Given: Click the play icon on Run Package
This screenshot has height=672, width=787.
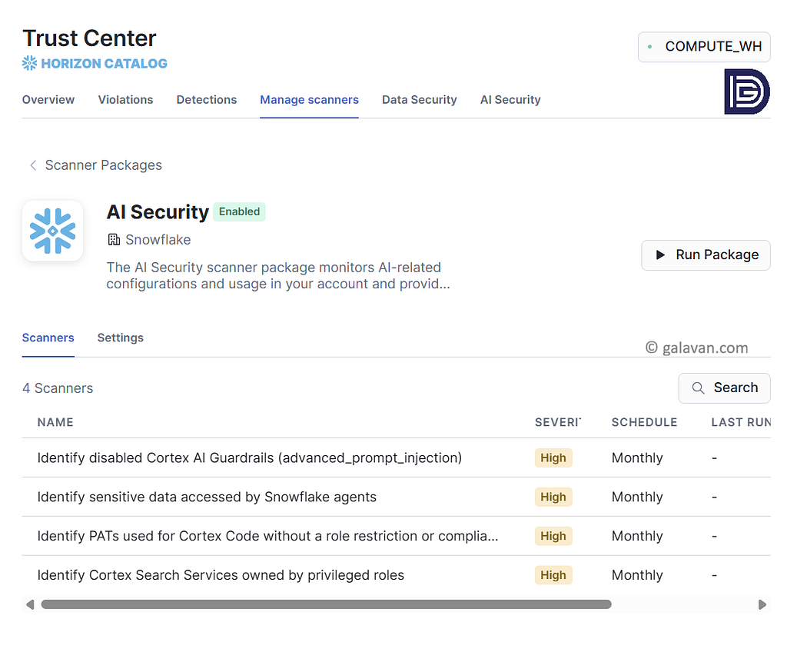Looking at the screenshot, I should pos(660,255).
